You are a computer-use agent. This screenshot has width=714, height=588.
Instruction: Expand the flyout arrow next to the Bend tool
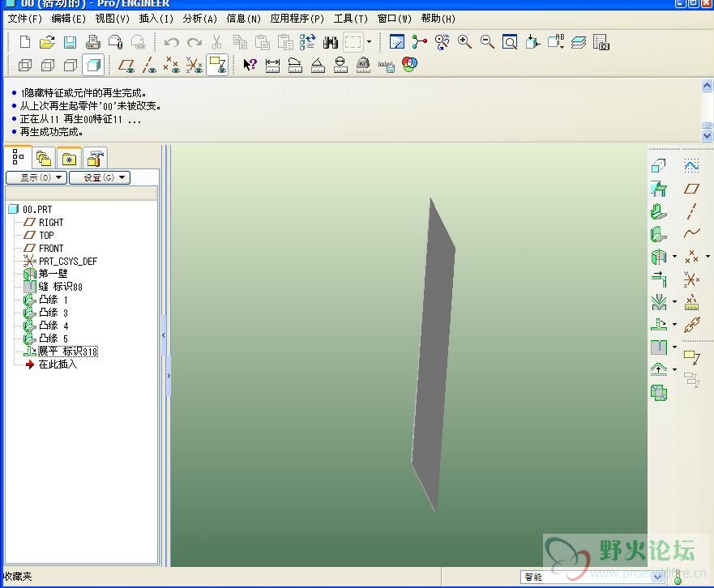[675, 301]
